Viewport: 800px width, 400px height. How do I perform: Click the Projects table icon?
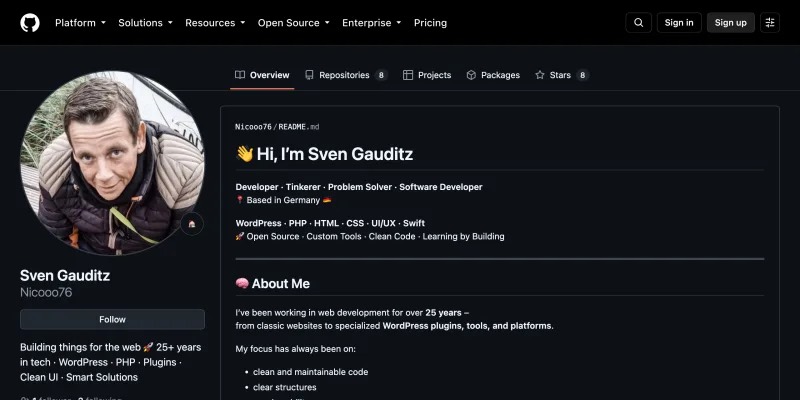(x=408, y=75)
